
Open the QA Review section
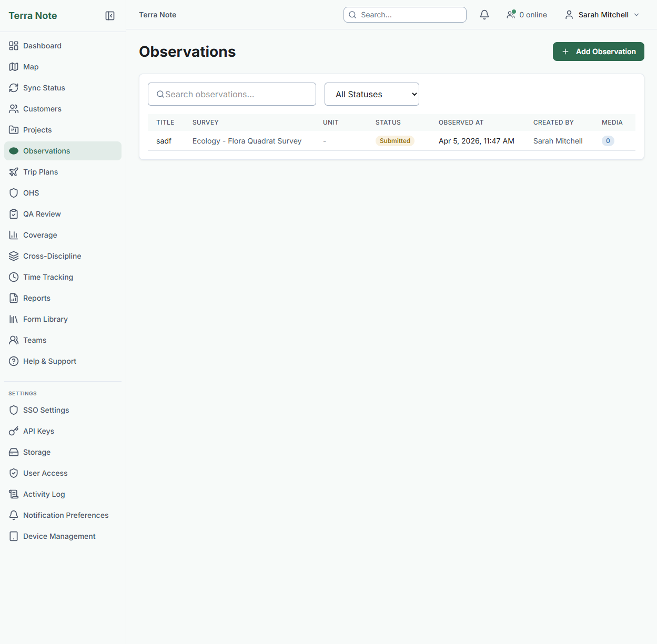click(x=42, y=214)
